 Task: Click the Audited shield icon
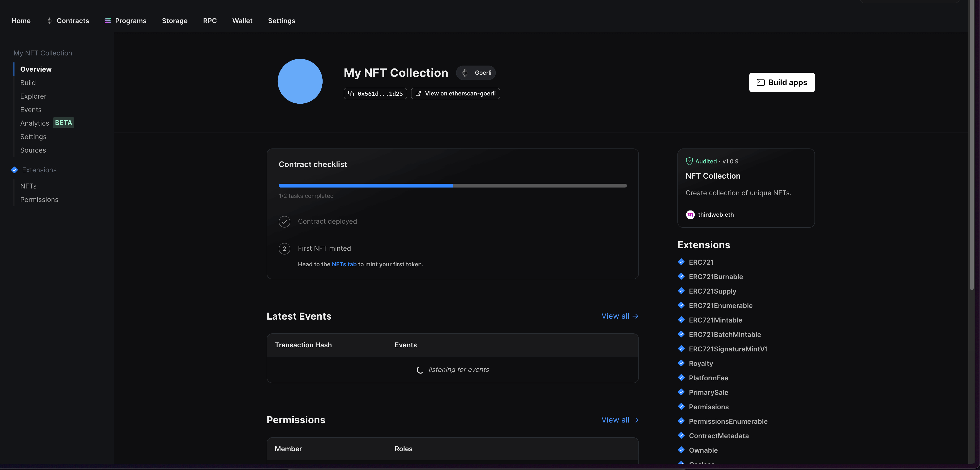tap(689, 161)
